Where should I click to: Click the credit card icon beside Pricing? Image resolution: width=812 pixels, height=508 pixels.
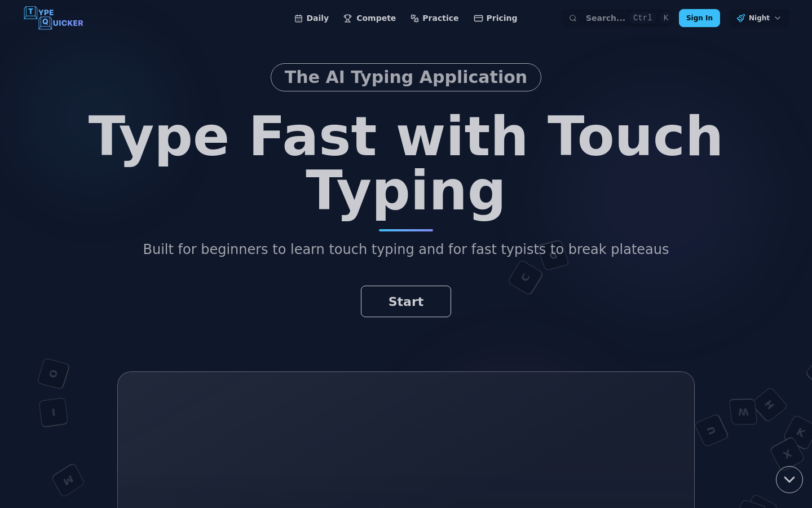click(478, 19)
